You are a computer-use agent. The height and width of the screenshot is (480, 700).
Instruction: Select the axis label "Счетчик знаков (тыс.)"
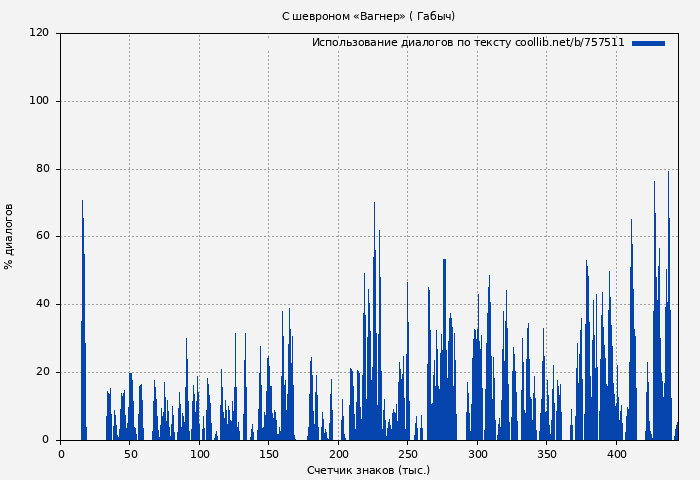point(368,470)
